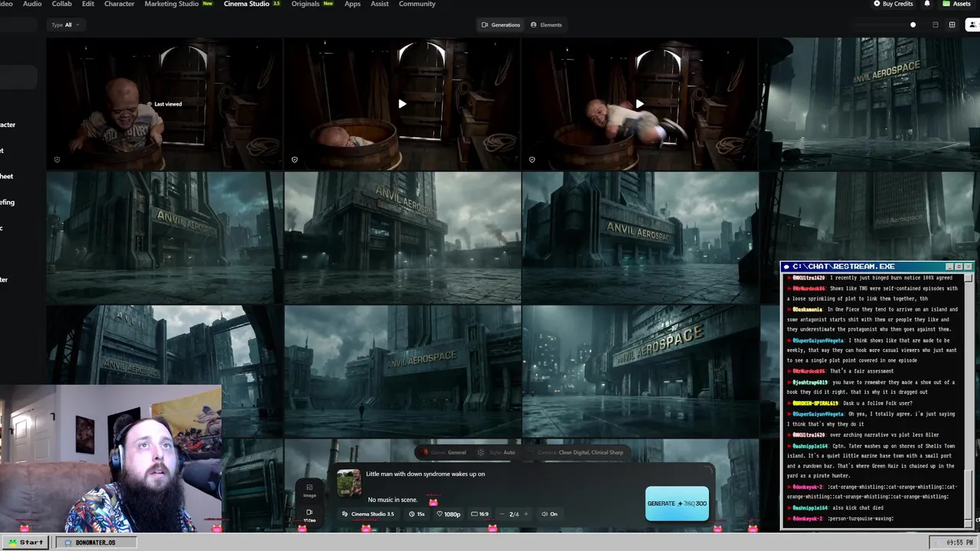This screenshot has width=980, height=551.
Task: Change the 15s duration setting
Action: coord(417,514)
